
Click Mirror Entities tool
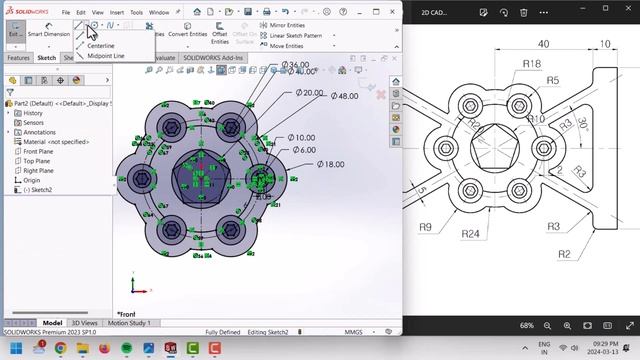(x=283, y=25)
